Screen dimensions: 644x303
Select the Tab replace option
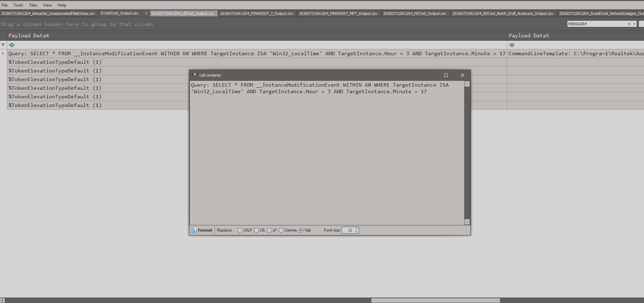[x=301, y=230]
